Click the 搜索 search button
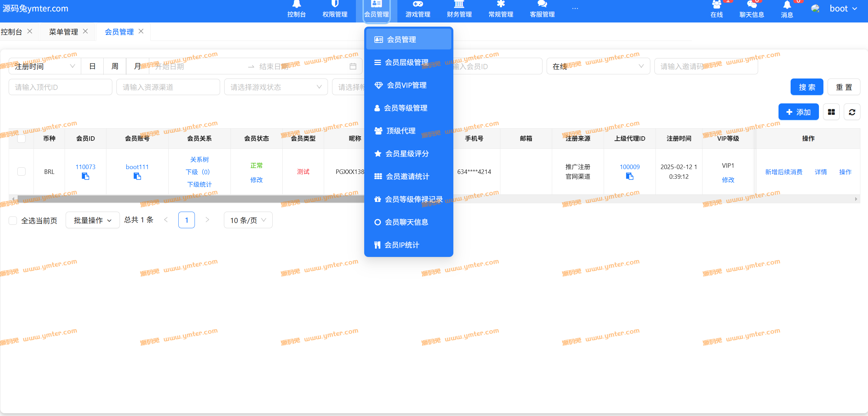Viewport: 868px width, 416px height. [x=807, y=87]
